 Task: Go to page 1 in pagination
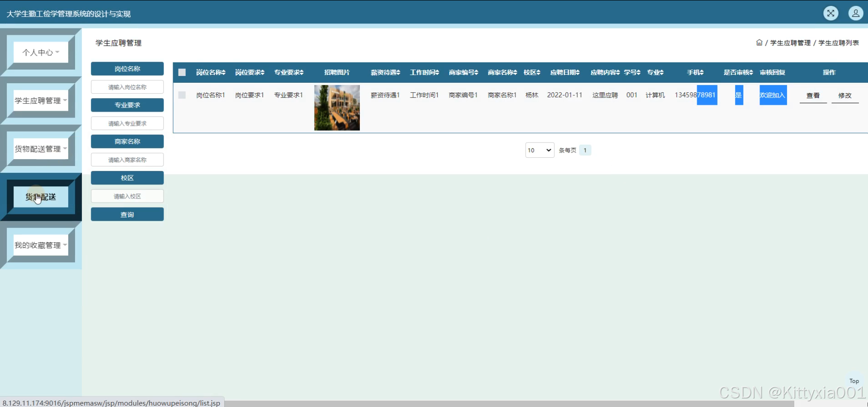[585, 150]
